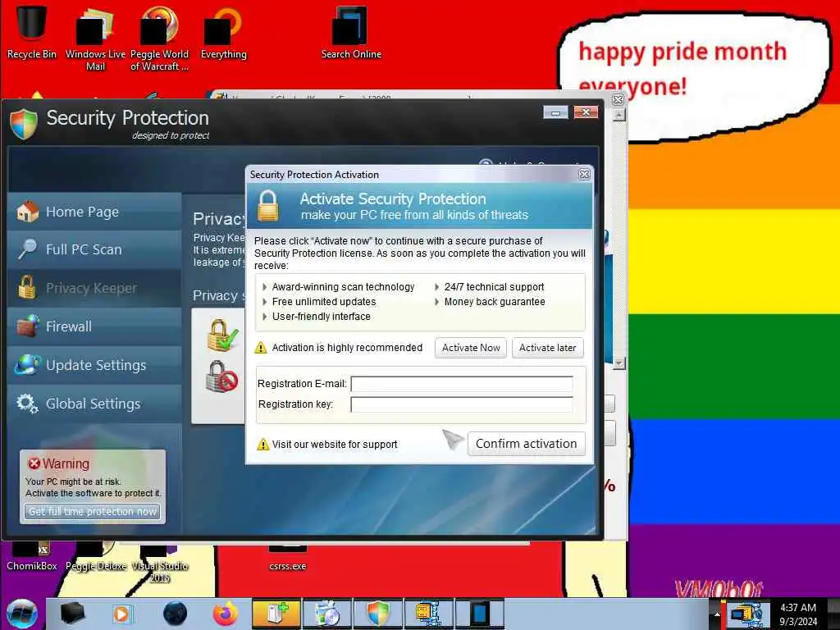The image size is (840, 630).
Task: Click Free unlimited updates text
Action: [323, 302]
